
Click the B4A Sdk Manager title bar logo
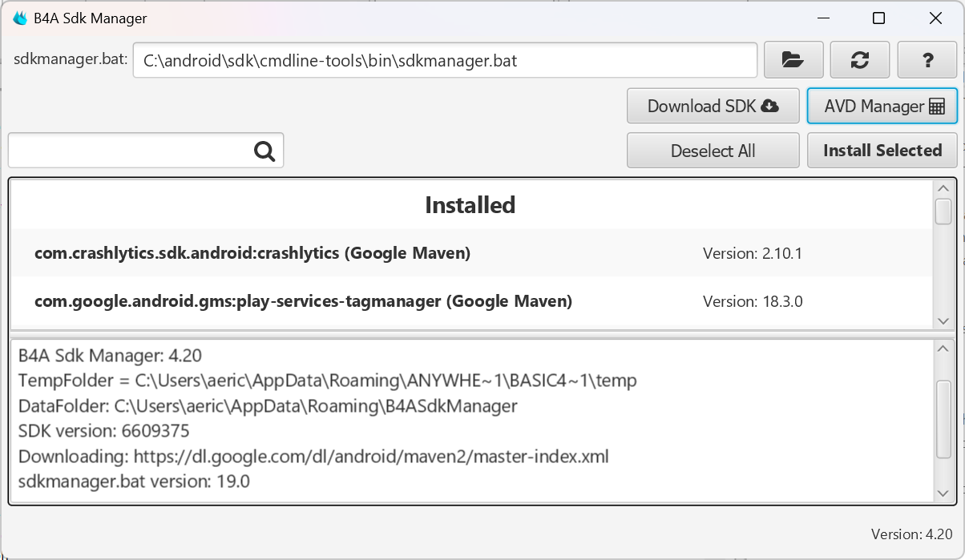coord(20,18)
